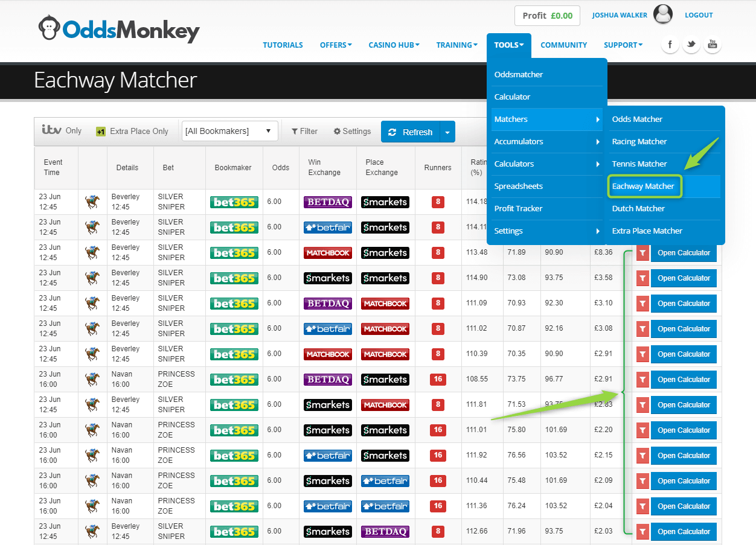Click the Joshua Walker profile avatar
Image resolution: width=756 pixels, height=545 pixels.
click(x=663, y=14)
